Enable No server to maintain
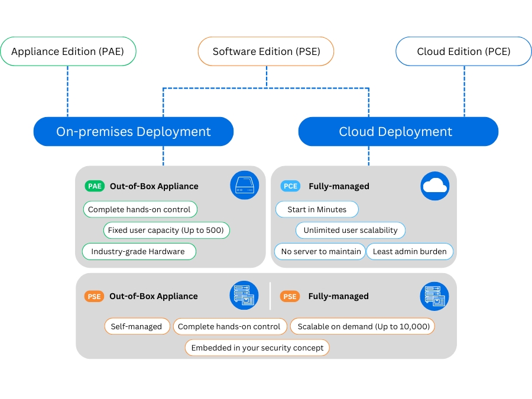 point(319,251)
